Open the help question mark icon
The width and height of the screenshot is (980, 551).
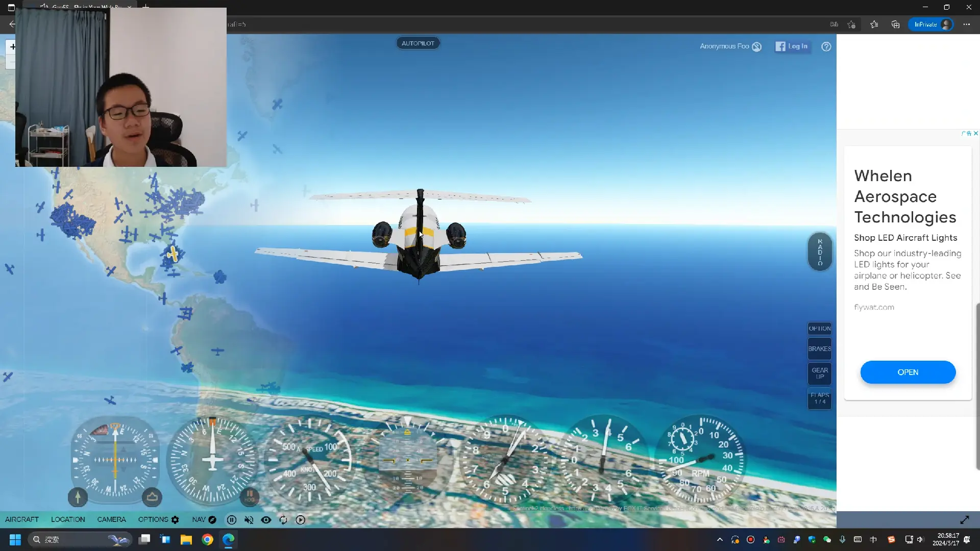(x=826, y=46)
